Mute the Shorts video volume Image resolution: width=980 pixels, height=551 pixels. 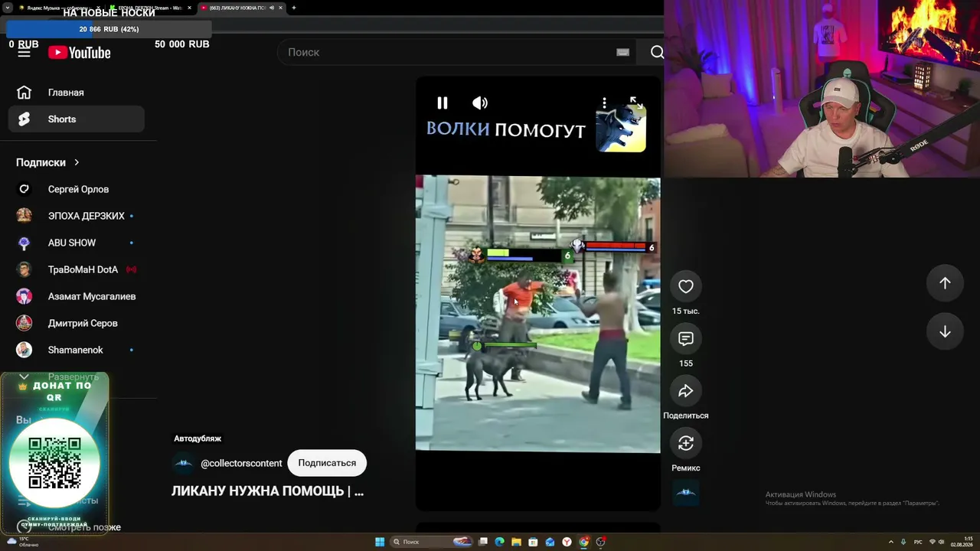coord(480,103)
